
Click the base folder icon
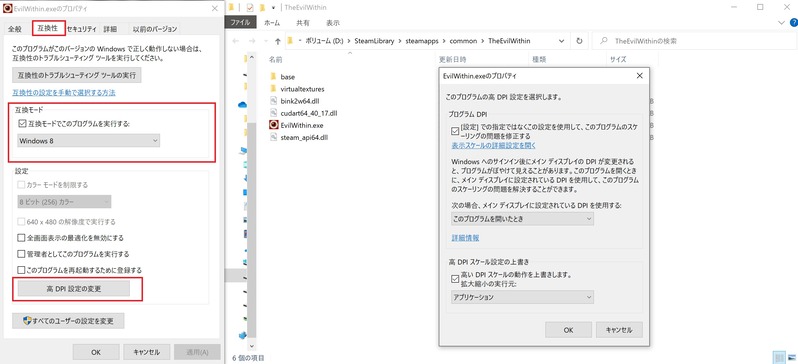(x=274, y=76)
